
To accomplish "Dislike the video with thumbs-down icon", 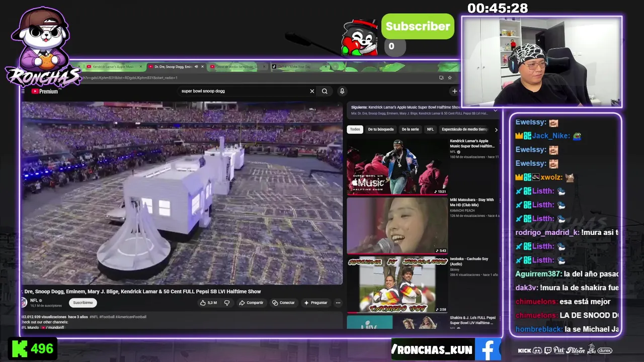I will pos(227,303).
